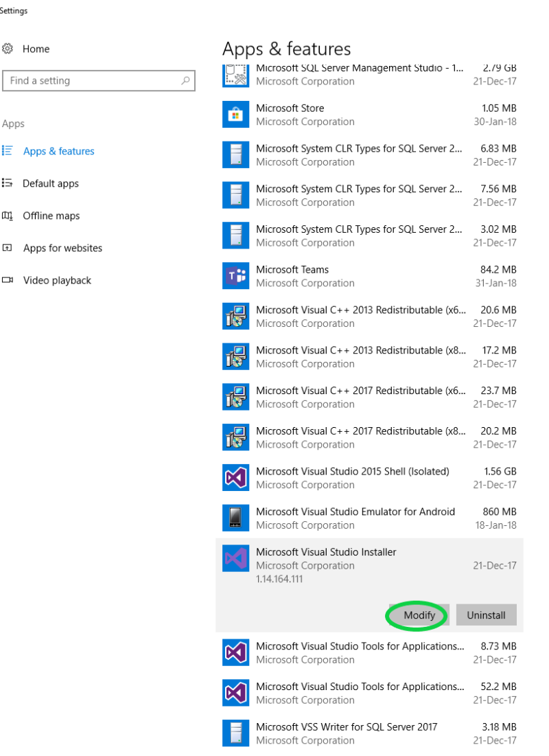Click Visual C++ 2013 20.6 MB icon
The width and height of the screenshot is (549, 756).
[x=235, y=317]
